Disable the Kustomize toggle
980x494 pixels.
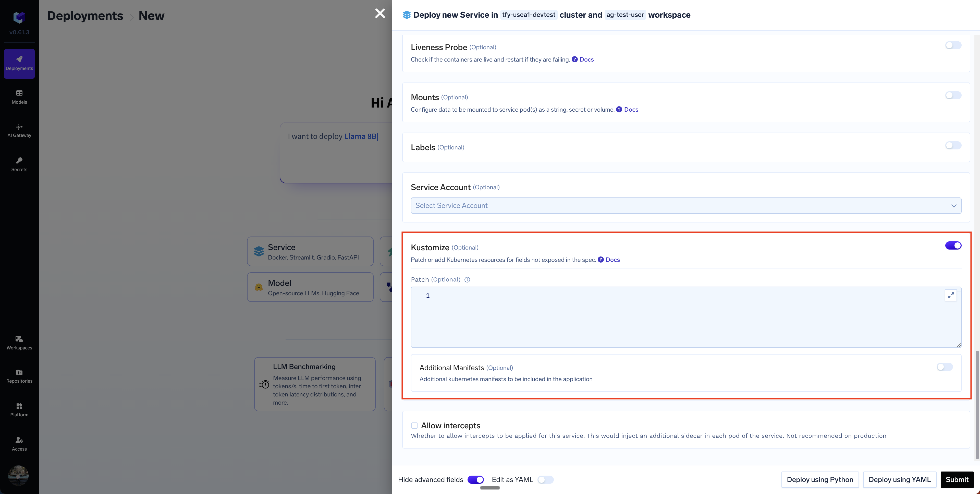click(953, 246)
